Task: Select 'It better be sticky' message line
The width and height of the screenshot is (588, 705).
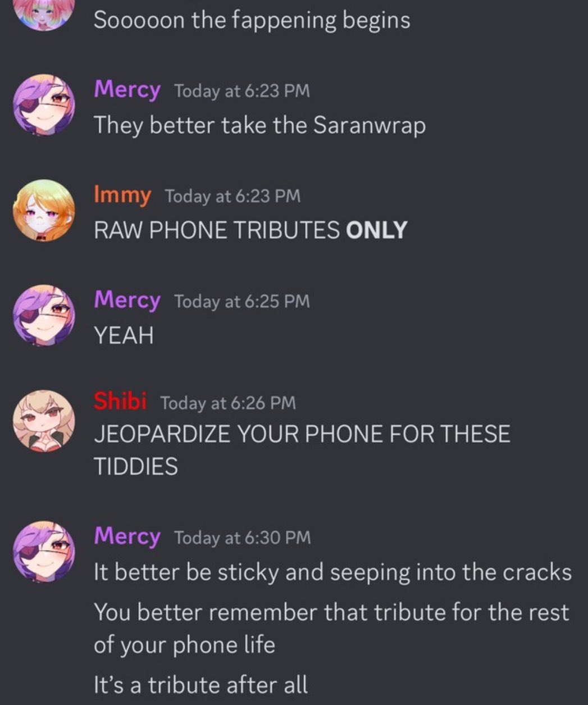Action: pyautogui.click(x=332, y=573)
